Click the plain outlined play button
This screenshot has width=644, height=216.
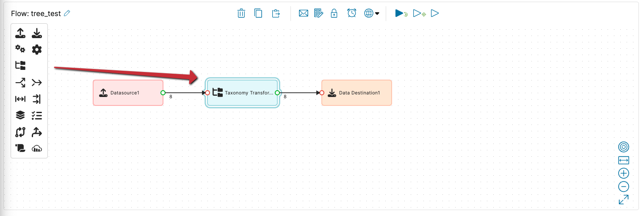point(434,13)
